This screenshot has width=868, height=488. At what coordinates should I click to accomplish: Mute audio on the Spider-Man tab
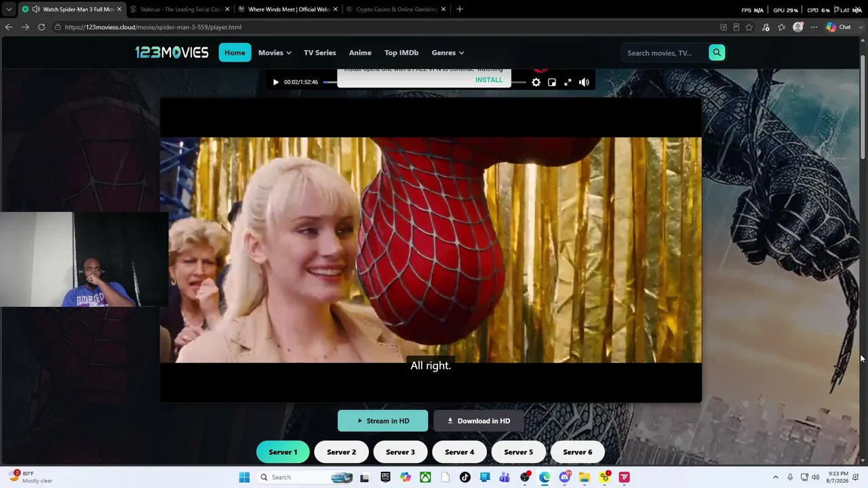[35, 9]
